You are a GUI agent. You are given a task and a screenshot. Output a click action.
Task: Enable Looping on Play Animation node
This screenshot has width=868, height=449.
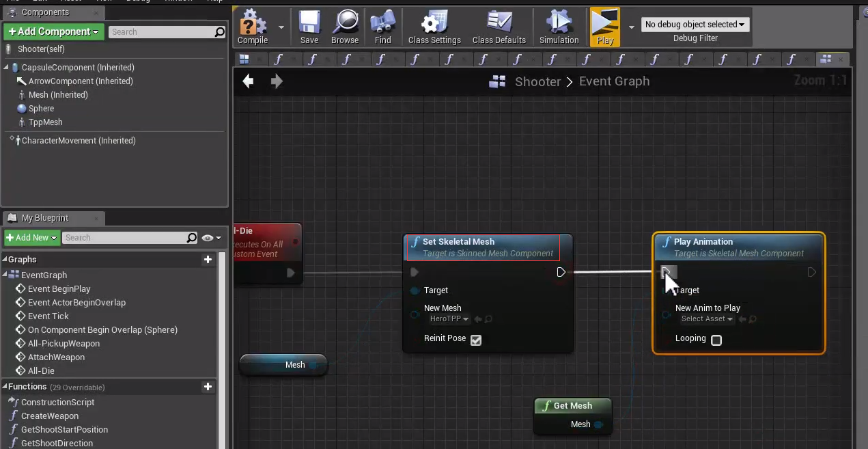point(716,340)
